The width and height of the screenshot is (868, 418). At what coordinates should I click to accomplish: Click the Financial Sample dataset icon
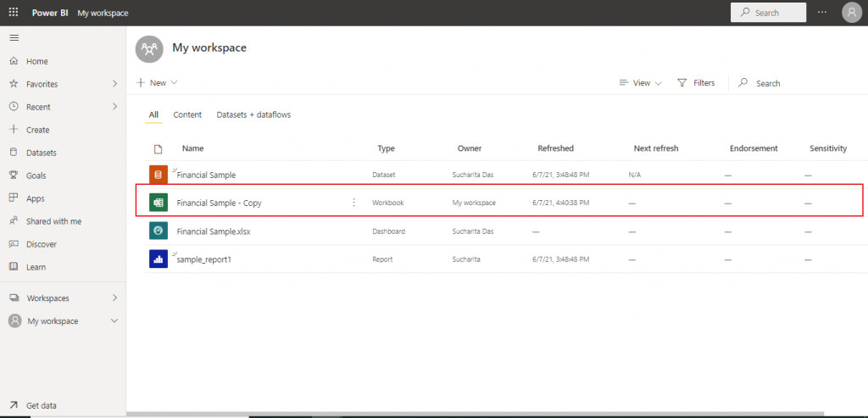click(x=157, y=175)
